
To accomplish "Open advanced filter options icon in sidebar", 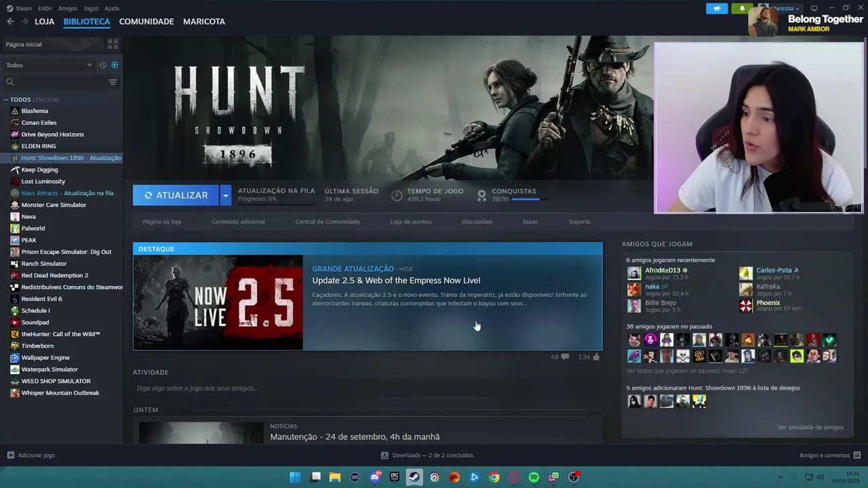I will coord(113,82).
